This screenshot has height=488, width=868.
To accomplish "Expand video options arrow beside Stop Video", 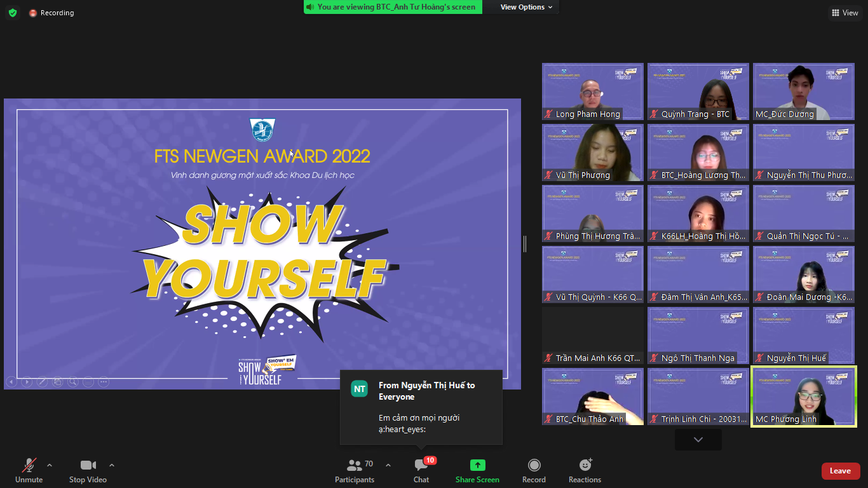I will 112,465.
